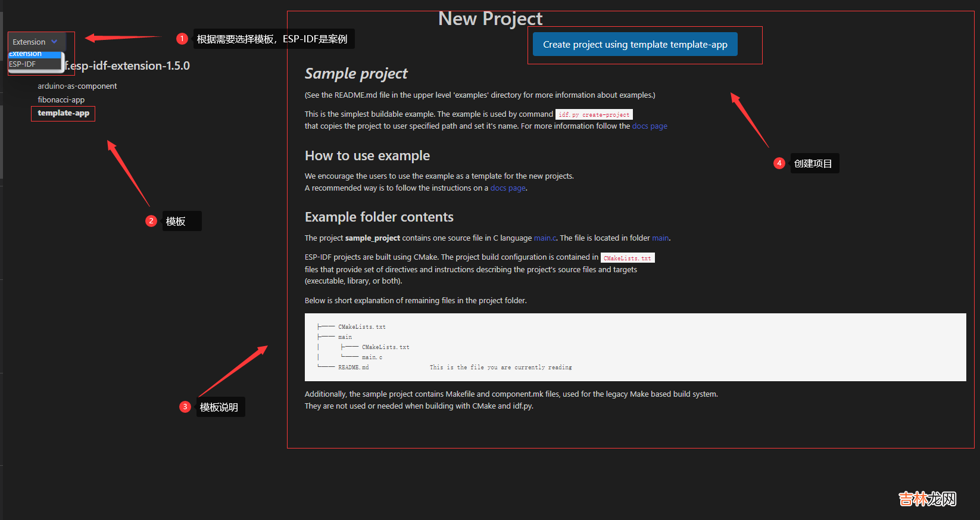Screen dimensions: 980x520
Task: Open the Extension template source dropdown
Action: 36,42
